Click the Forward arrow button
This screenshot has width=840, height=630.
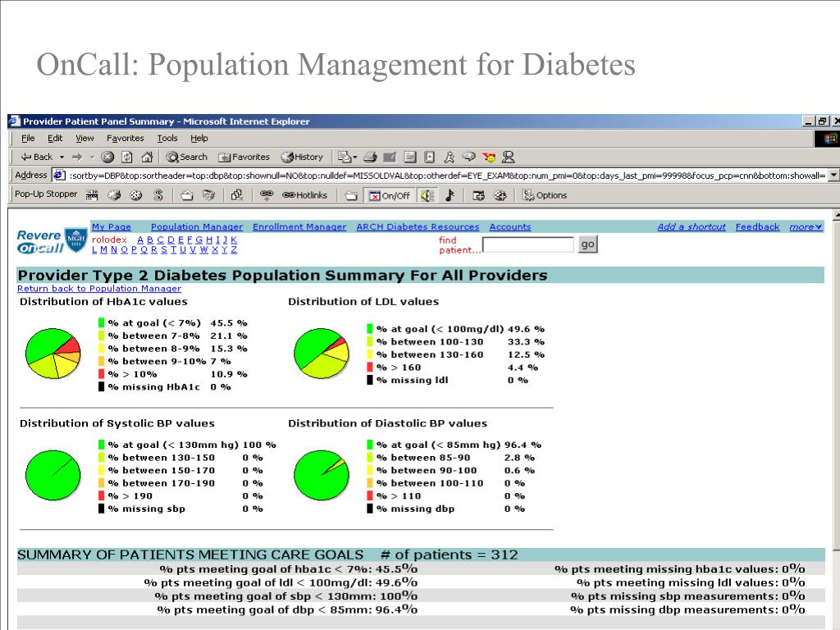[x=77, y=157]
